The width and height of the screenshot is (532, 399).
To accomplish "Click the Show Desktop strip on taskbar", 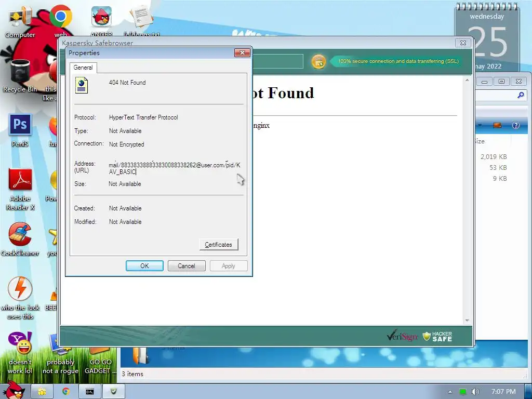I will pyautogui.click(x=528, y=392).
